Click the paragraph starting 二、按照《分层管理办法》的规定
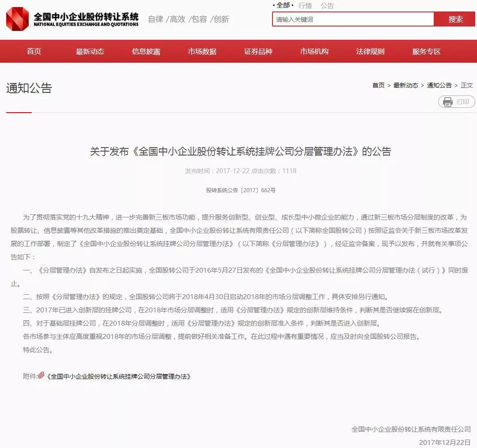477x448 pixels. (207, 297)
